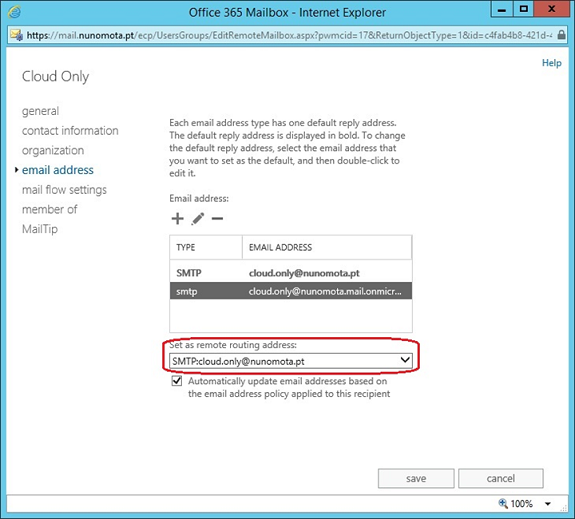Click the zoom magnifier icon in status bar

[503, 503]
